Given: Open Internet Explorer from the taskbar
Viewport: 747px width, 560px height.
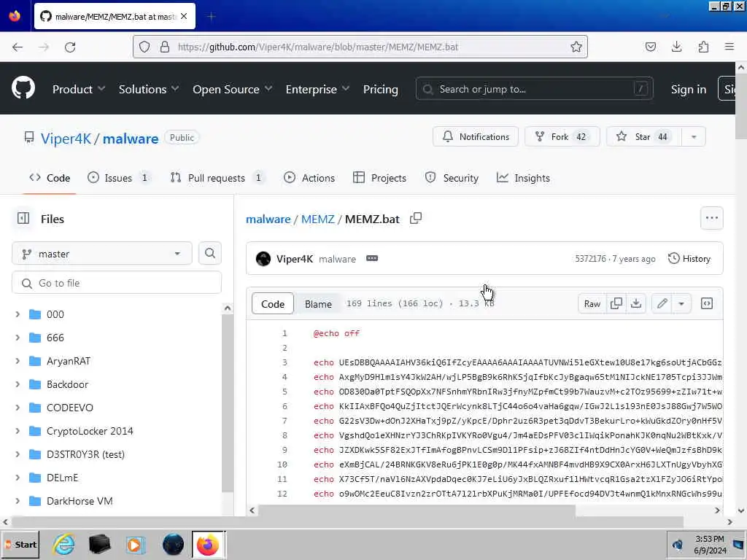Looking at the screenshot, I should [64, 544].
